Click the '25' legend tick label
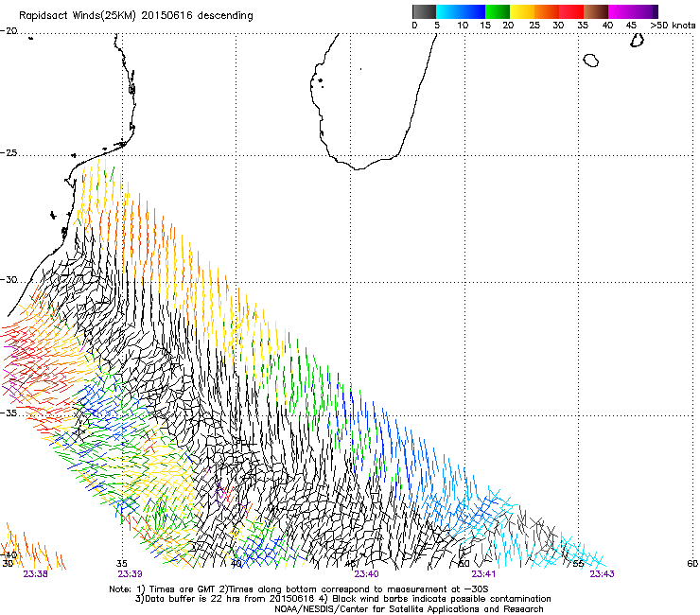 (534, 26)
